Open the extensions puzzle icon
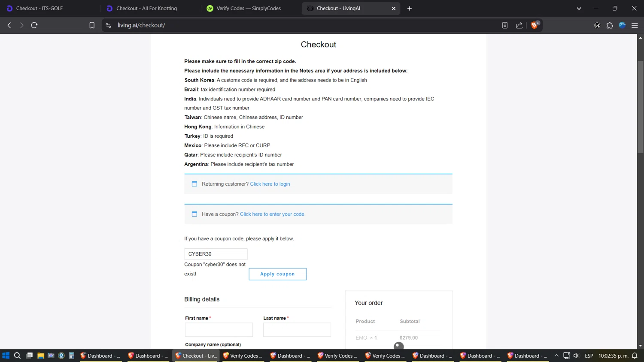This screenshot has width=644, height=362. coord(610,25)
